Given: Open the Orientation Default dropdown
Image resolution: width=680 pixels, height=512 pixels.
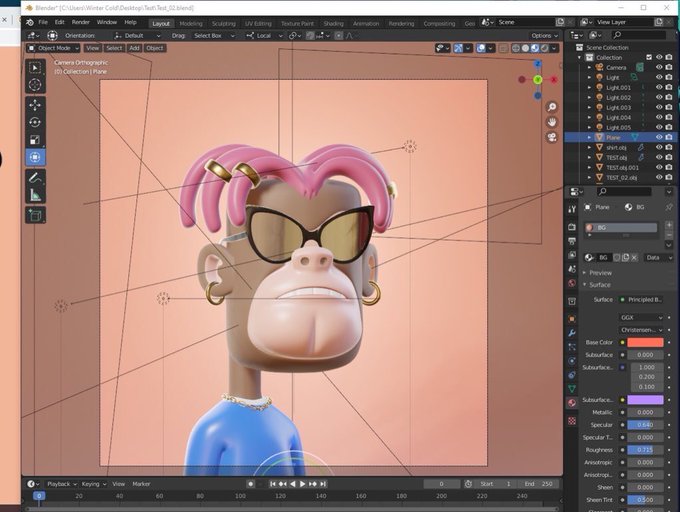Looking at the screenshot, I should pyautogui.click(x=137, y=36).
